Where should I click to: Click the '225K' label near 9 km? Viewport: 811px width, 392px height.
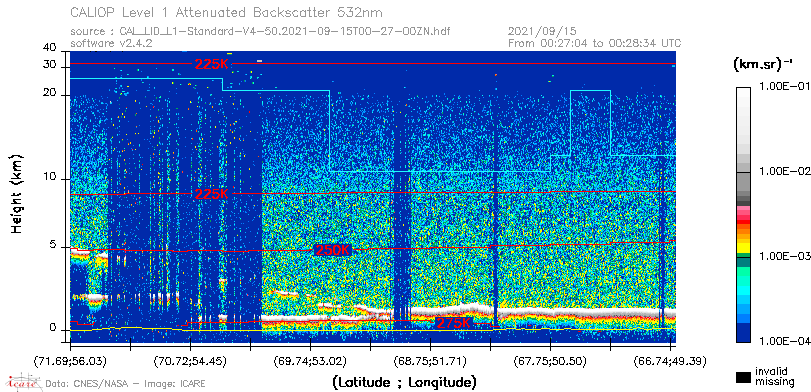pyautogui.click(x=212, y=194)
